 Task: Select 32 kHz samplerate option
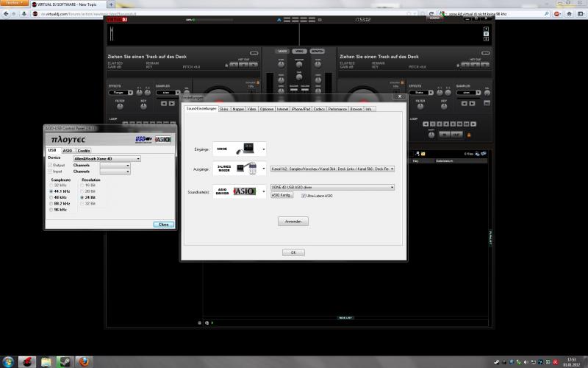[58, 185]
